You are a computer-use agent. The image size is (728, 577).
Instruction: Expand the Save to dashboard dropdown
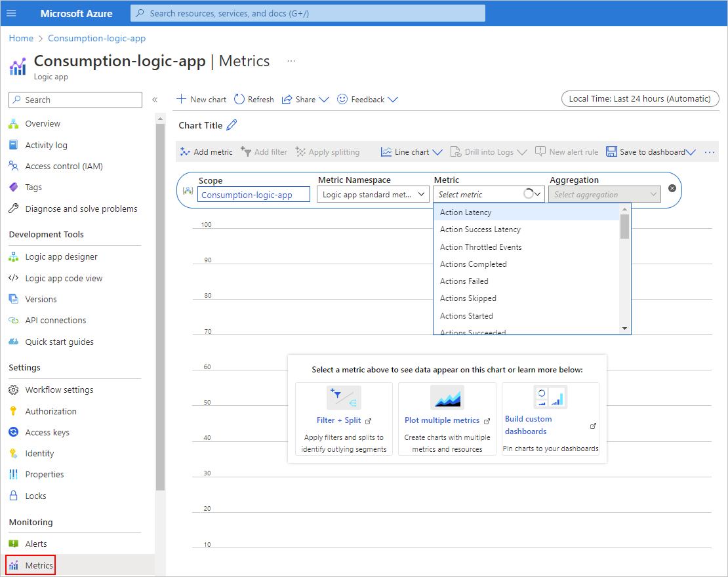[x=690, y=151]
